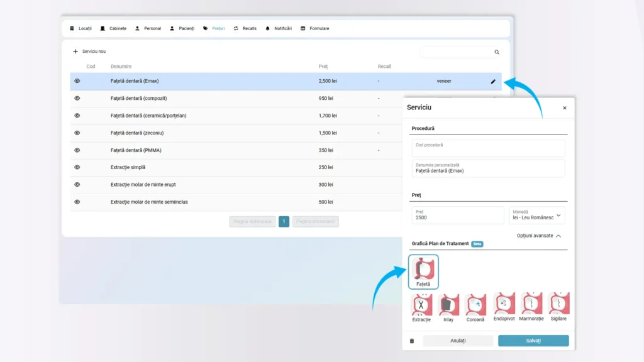Click the Anulați button
This screenshot has width=644, height=362.
point(458,341)
